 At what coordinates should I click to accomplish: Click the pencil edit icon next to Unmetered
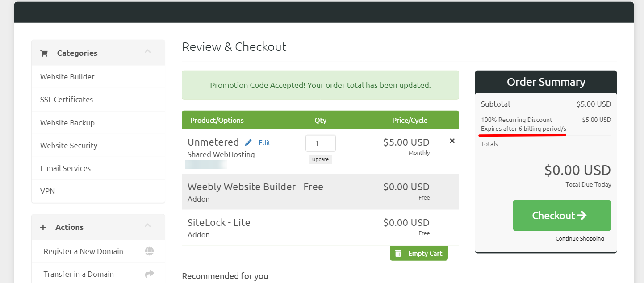click(248, 143)
